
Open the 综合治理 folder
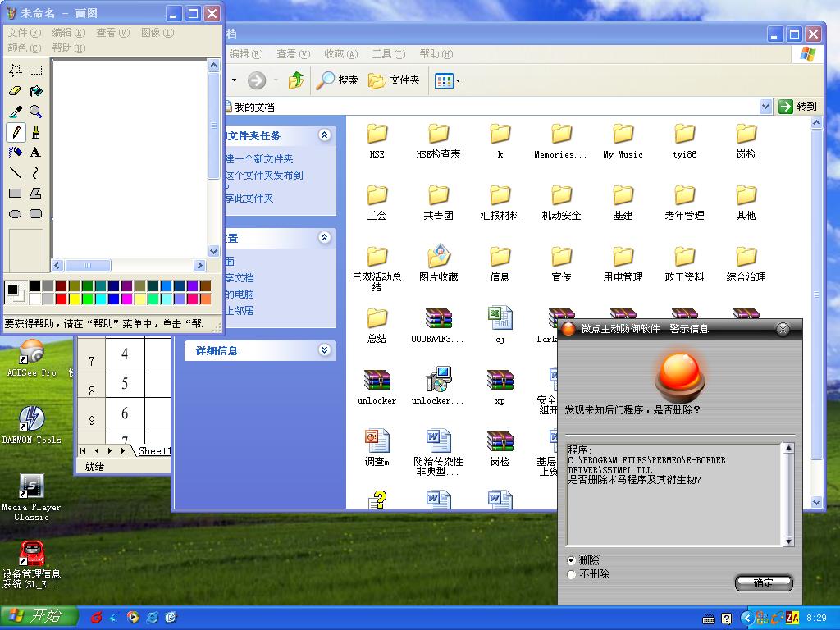click(x=746, y=264)
